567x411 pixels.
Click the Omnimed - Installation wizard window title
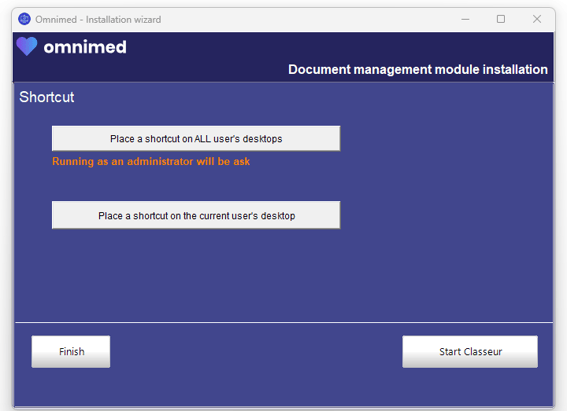pos(98,20)
